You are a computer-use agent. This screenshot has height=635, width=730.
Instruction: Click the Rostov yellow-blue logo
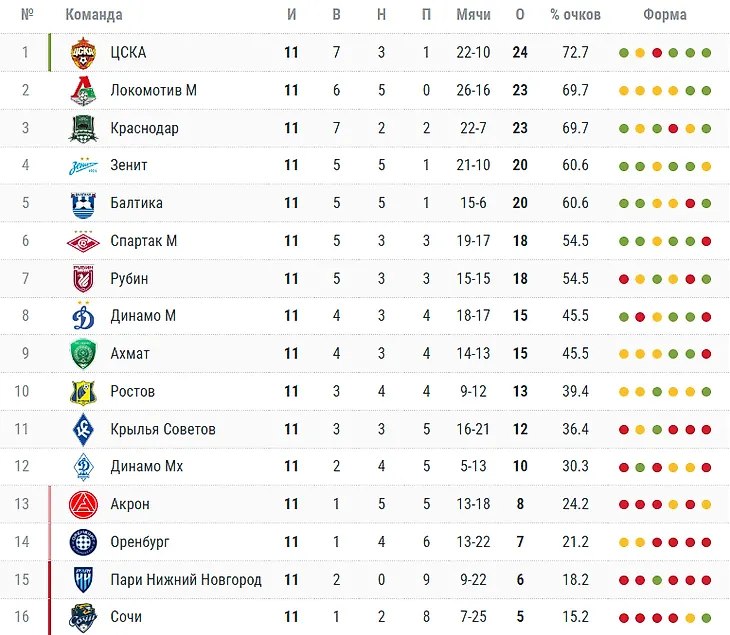pyautogui.click(x=83, y=391)
